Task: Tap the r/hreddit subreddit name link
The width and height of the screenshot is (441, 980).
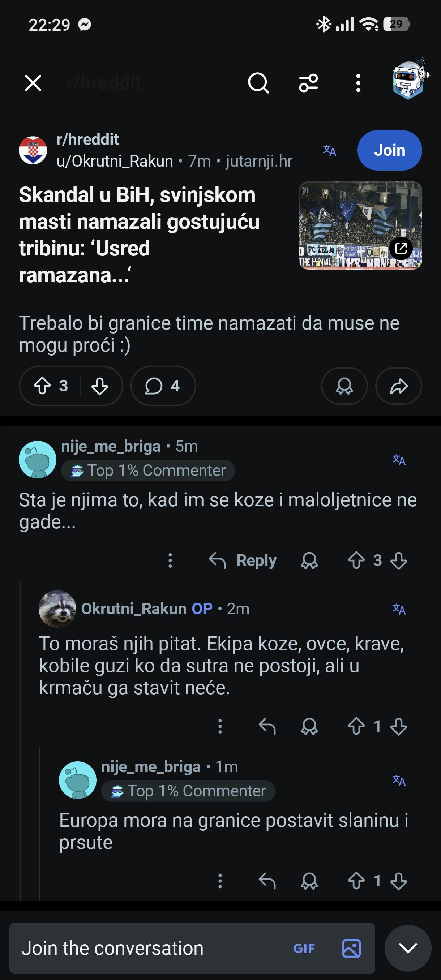Action: [x=87, y=139]
